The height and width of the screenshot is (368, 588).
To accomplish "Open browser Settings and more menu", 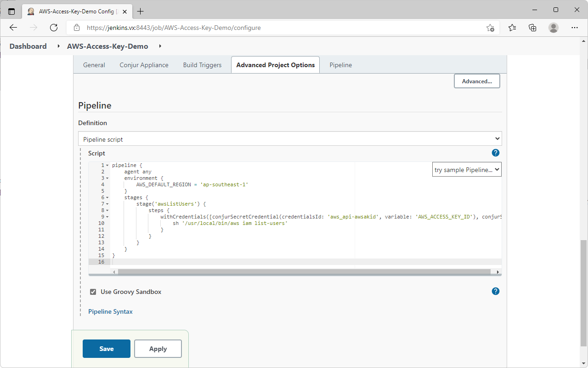I will pyautogui.click(x=575, y=28).
